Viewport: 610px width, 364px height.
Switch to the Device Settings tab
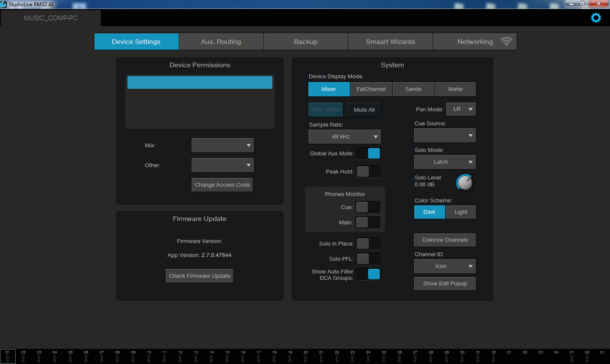[136, 41]
